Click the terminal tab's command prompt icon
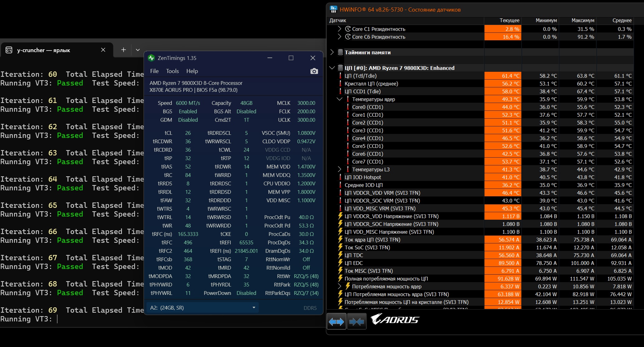 [x=9, y=50]
